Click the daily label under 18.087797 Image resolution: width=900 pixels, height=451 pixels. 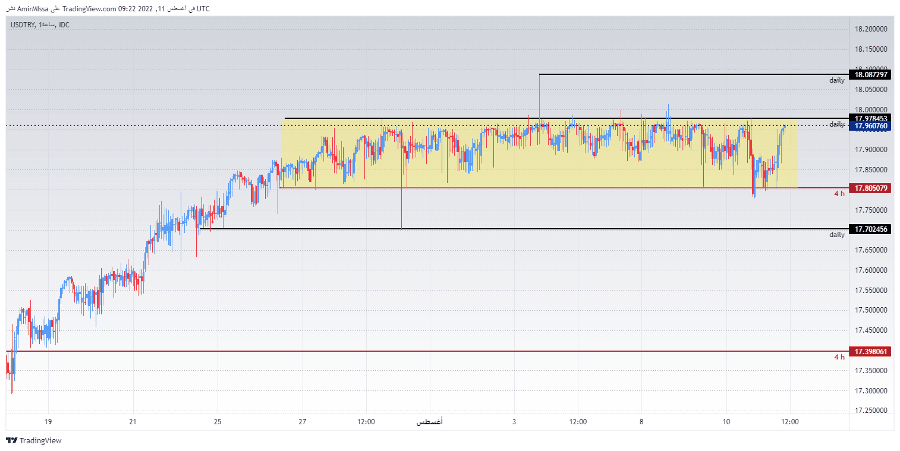coord(837,80)
